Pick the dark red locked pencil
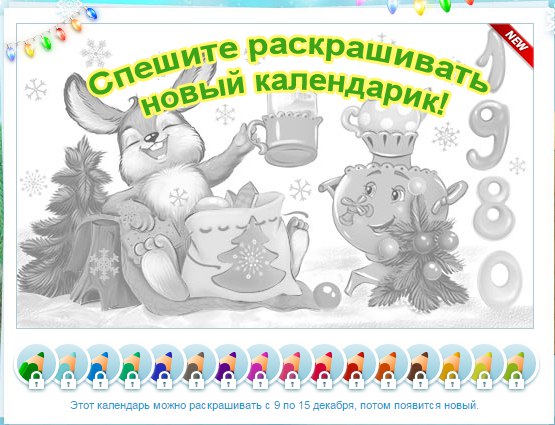Screen dimensions: 555x425 (x=356, y=365)
